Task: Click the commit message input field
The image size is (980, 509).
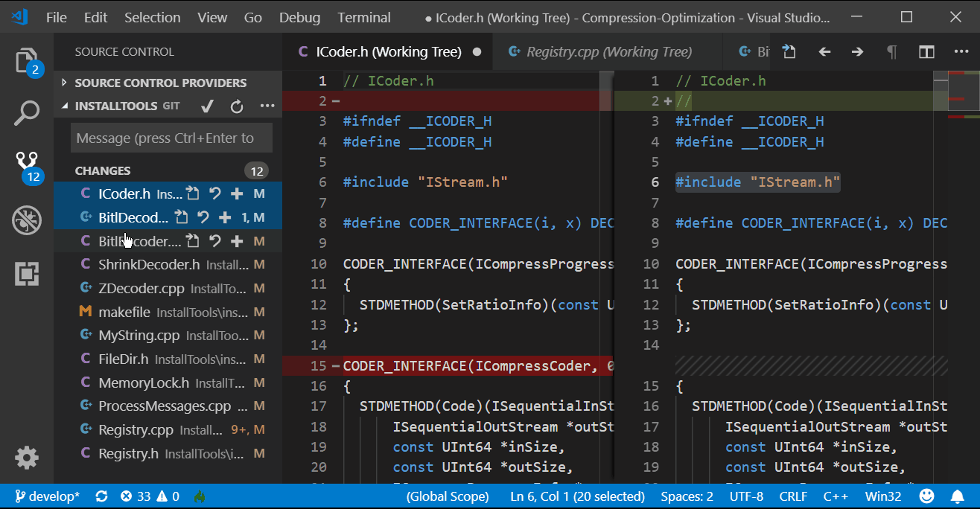Action: point(171,137)
